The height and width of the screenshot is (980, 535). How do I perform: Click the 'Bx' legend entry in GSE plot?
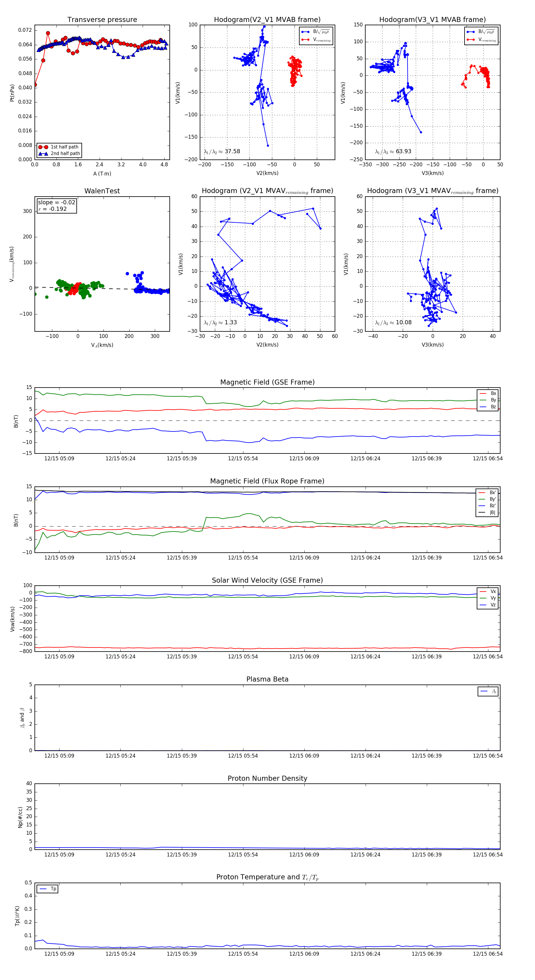click(488, 393)
